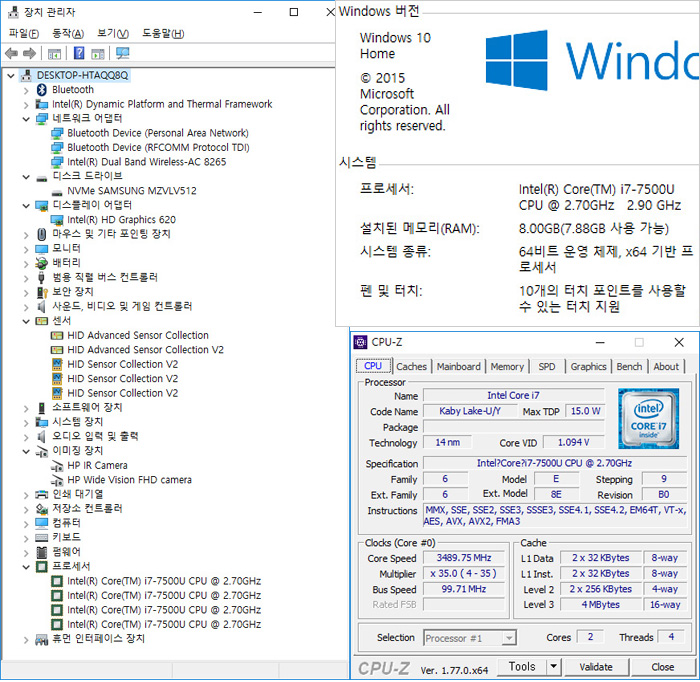Click the Intel Core i7 logo in CPU-Z
The width and height of the screenshot is (700, 682).
(649, 419)
